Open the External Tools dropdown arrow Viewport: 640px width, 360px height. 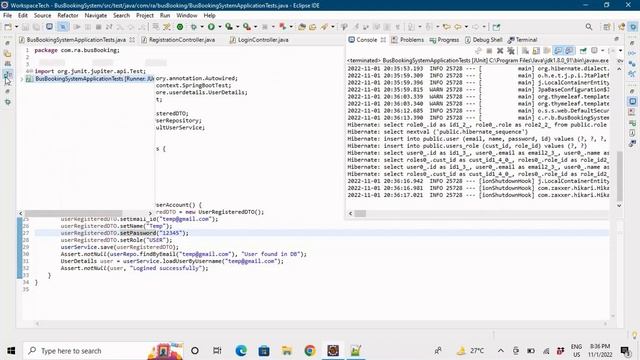pyautogui.click(x=256, y=27)
